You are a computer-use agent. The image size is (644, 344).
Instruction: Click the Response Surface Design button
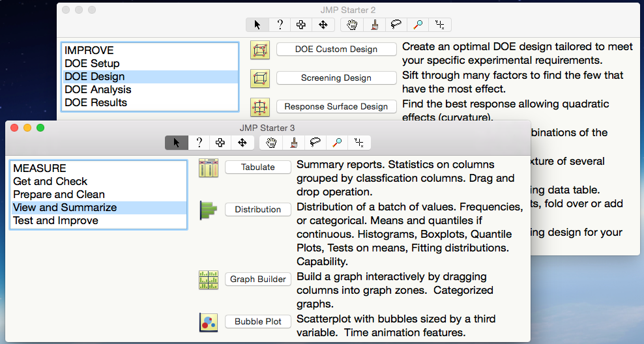coord(336,106)
